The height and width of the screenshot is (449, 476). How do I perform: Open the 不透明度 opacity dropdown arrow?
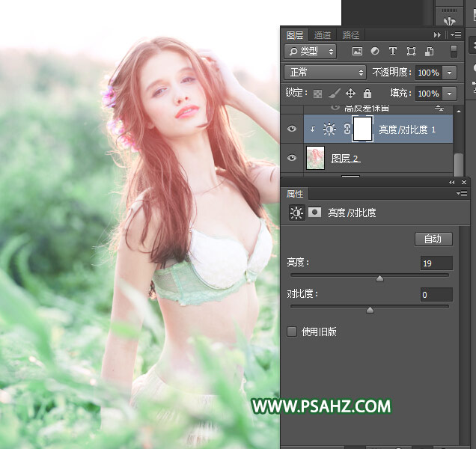coord(449,73)
